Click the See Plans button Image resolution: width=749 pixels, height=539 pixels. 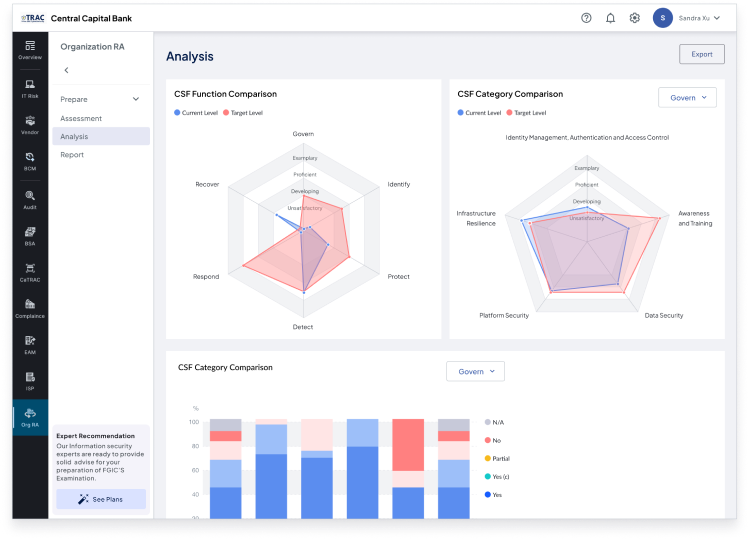pos(101,499)
